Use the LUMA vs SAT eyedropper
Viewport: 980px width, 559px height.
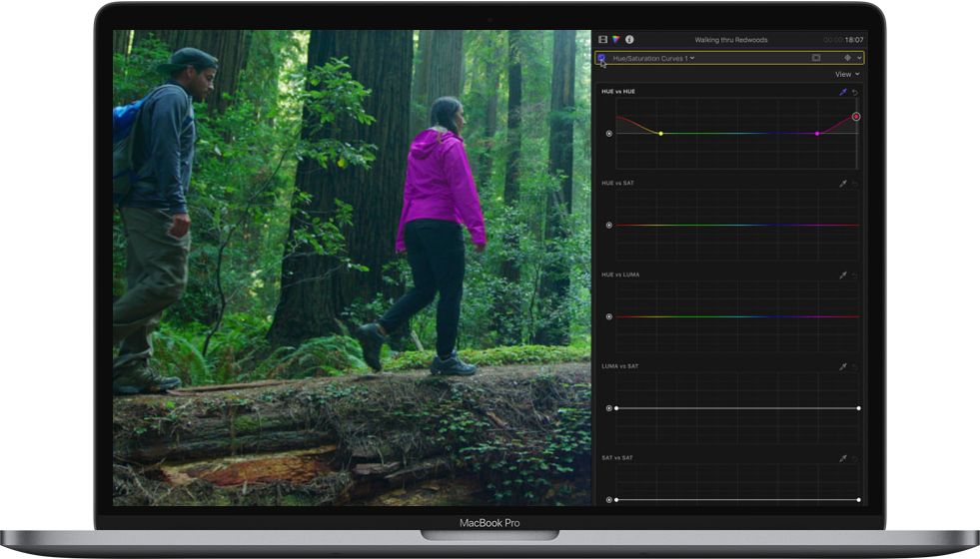(842, 366)
